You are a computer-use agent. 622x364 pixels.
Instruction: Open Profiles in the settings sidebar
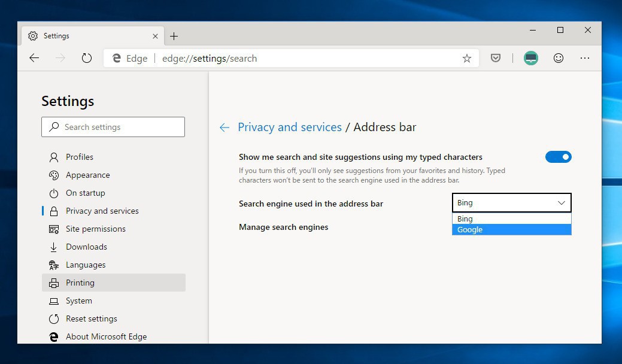pyautogui.click(x=80, y=157)
